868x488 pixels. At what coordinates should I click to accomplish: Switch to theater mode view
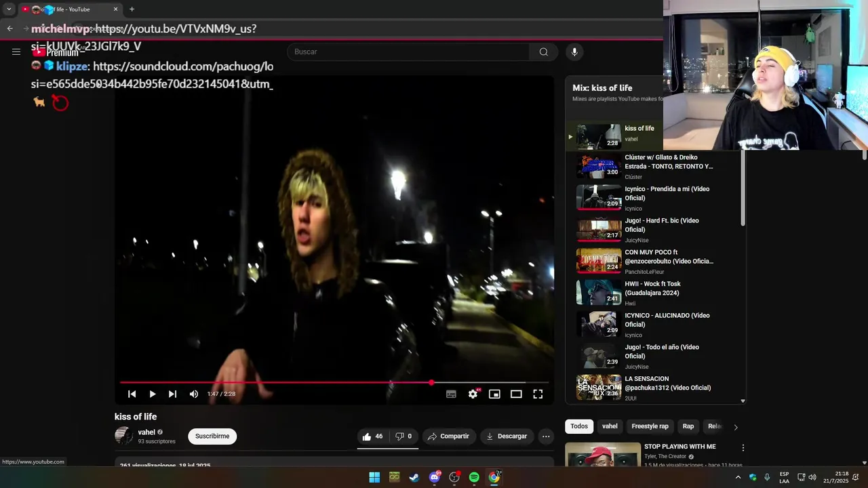pyautogui.click(x=516, y=394)
